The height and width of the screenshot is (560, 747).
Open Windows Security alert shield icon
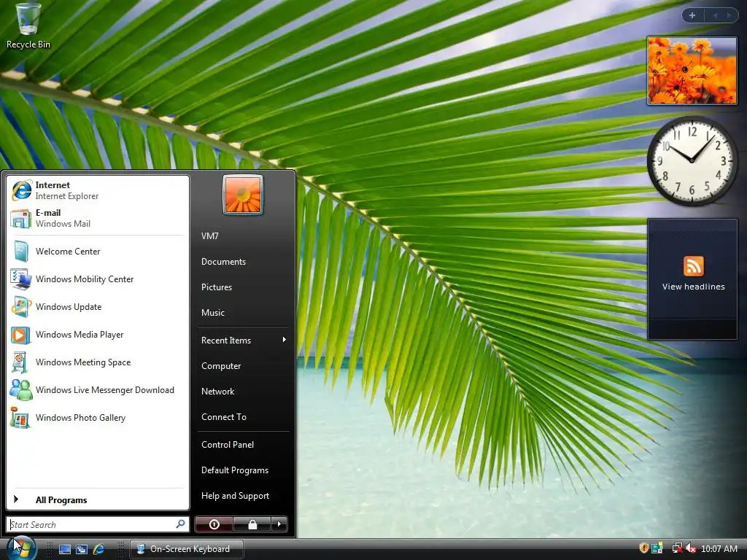pyautogui.click(x=643, y=548)
